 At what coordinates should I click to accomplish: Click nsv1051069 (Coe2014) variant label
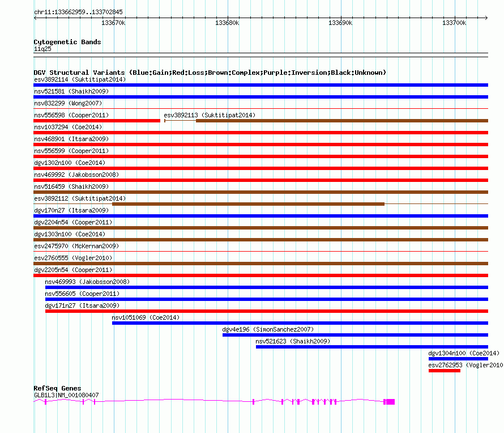click(146, 317)
